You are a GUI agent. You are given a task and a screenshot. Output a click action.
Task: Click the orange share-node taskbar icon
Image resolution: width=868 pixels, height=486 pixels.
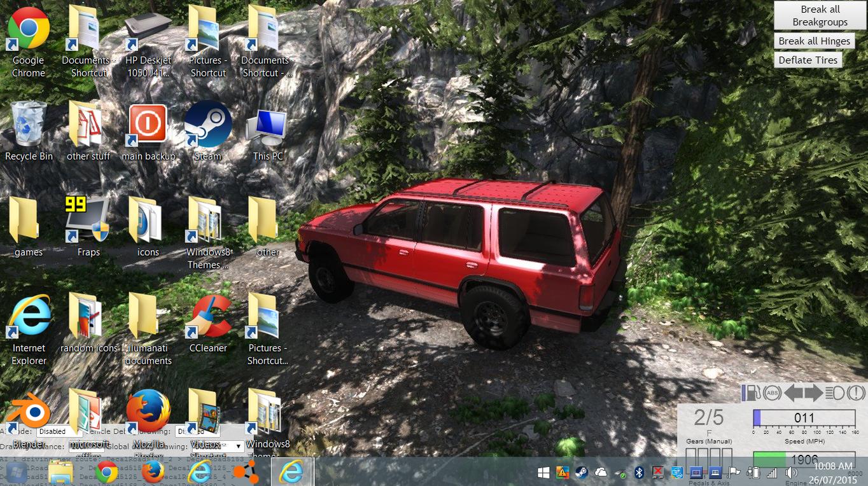[245, 472]
